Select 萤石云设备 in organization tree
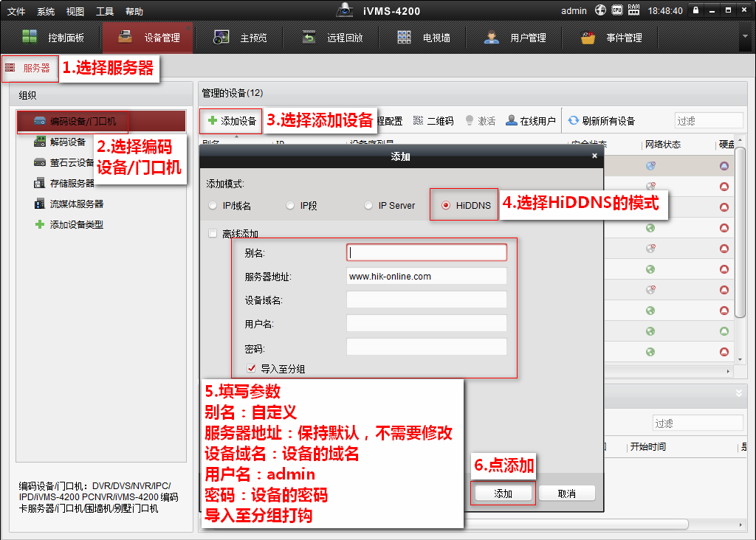 (64, 162)
